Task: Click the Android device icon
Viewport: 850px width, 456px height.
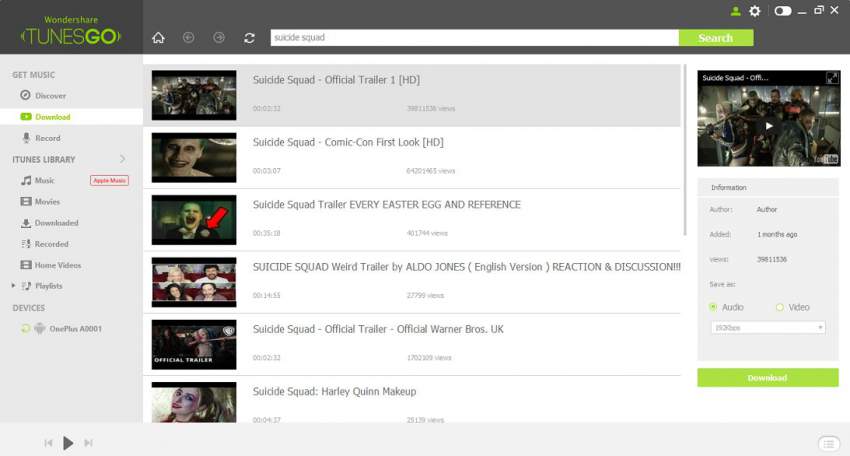Action: pos(40,328)
